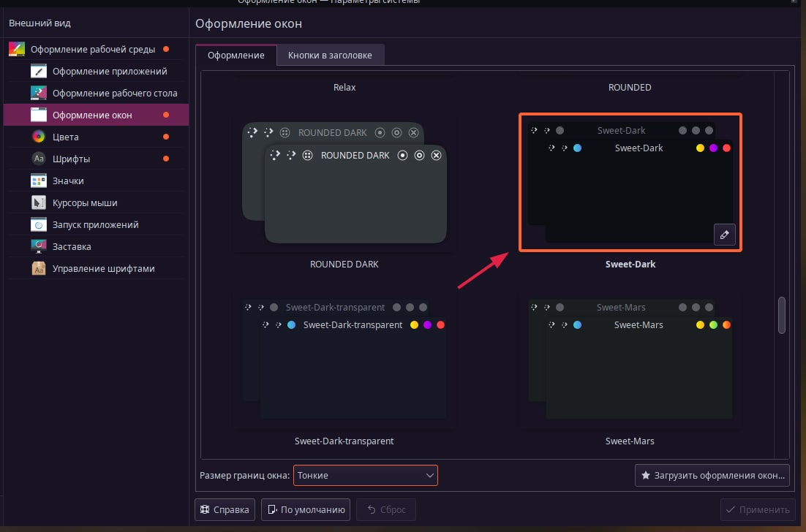Viewport: 806px width, 532px height.
Task: Click the Шрифты Aa icon
Action: coord(39,159)
